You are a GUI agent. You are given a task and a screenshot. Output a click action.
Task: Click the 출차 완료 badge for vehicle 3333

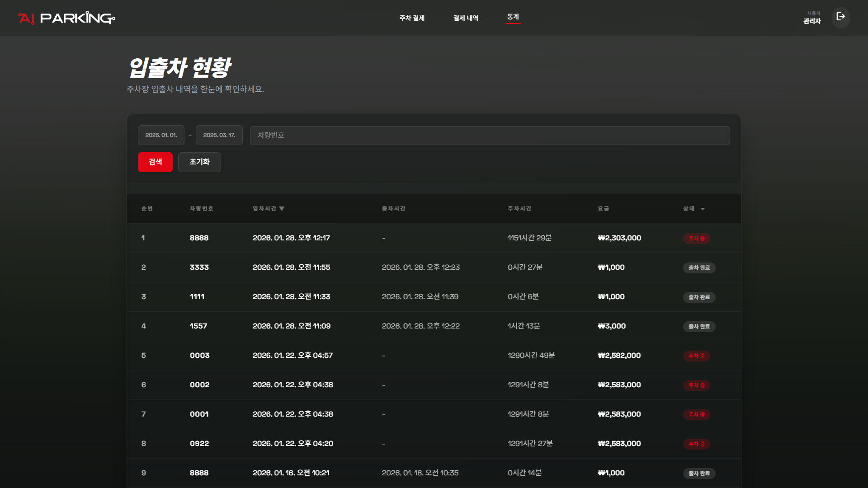pos(699,267)
